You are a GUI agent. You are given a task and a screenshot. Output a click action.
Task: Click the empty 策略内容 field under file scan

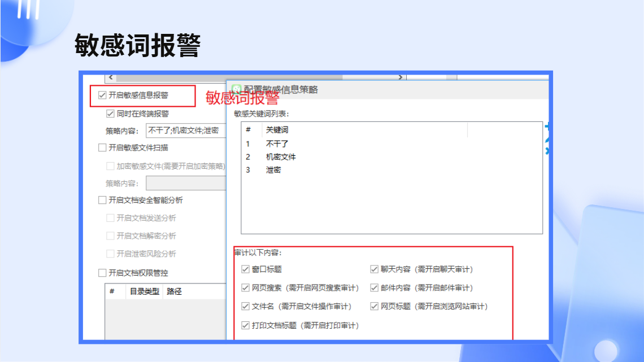186,183
